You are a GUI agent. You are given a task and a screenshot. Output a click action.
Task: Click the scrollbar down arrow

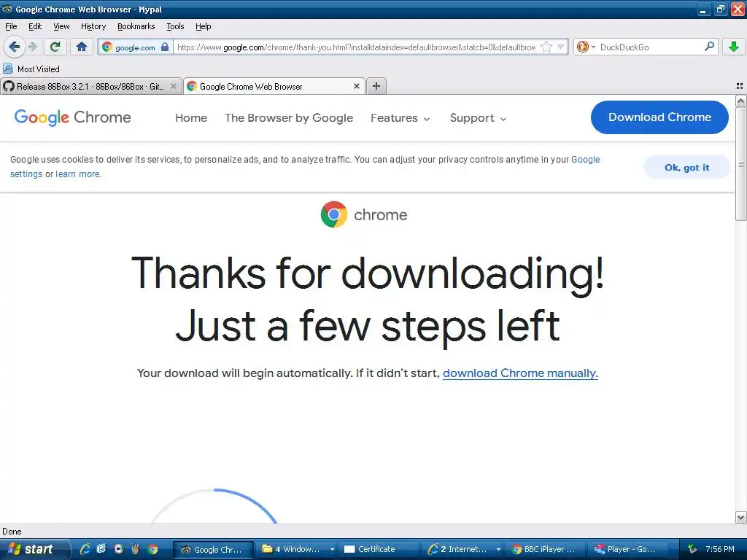[x=741, y=518]
